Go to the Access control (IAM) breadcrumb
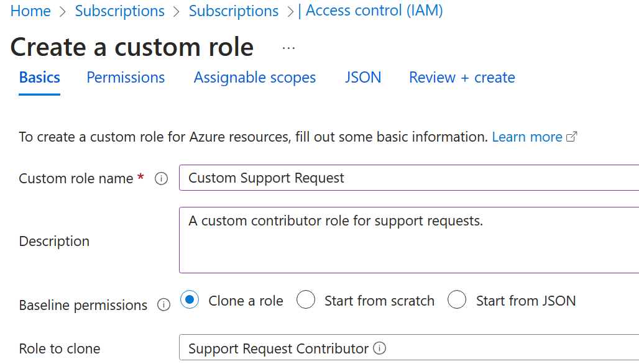 (x=374, y=11)
